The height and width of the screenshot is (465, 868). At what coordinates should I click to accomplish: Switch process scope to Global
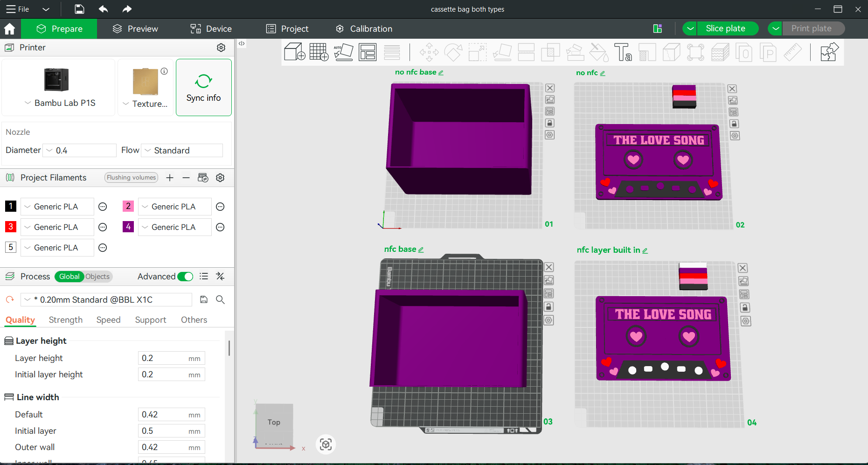(x=69, y=277)
